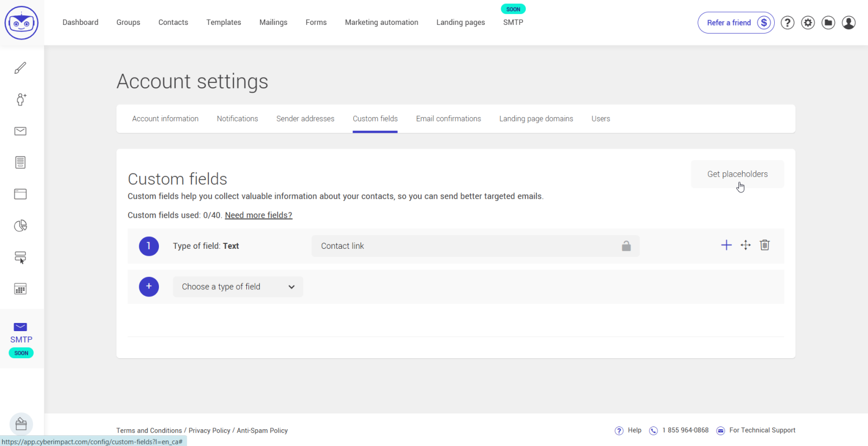Click the move arrows icon for field 1
This screenshot has height=446, width=868.
[x=745, y=245]
